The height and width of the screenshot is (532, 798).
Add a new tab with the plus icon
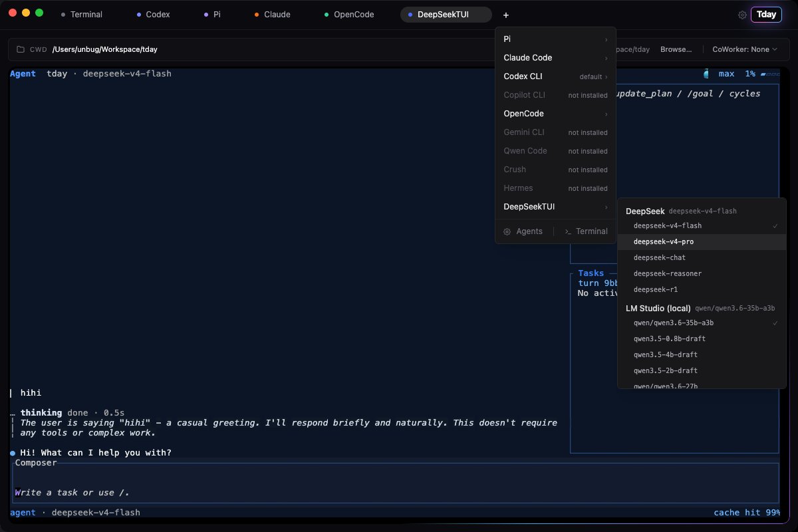506,15
